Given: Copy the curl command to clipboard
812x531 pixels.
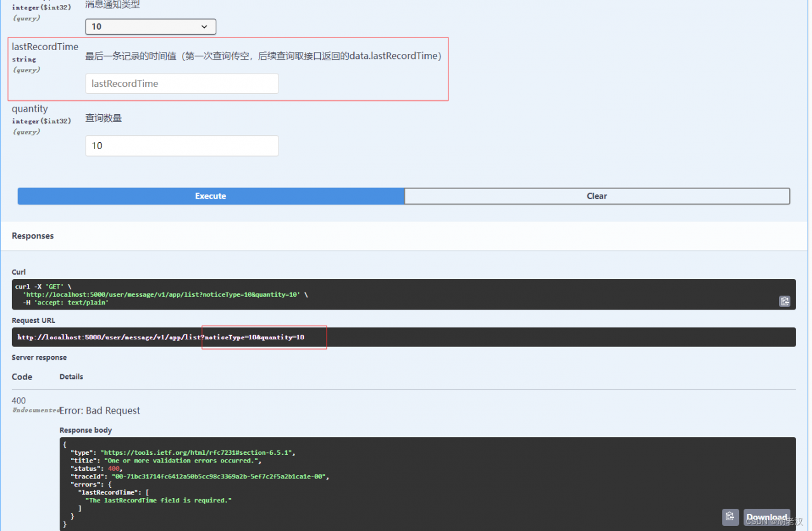Looking at the screenshot, I should (785, 301).
